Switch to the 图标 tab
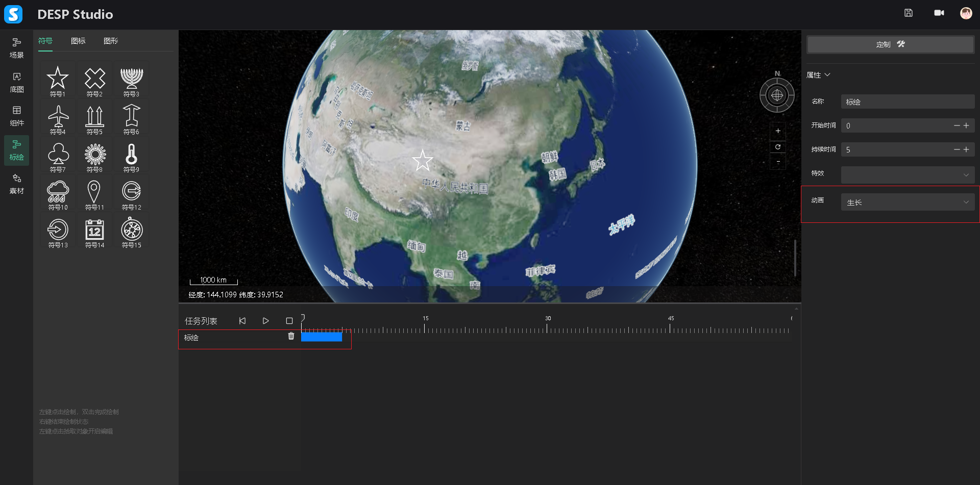Screen dimensions: 980x485 78,41
